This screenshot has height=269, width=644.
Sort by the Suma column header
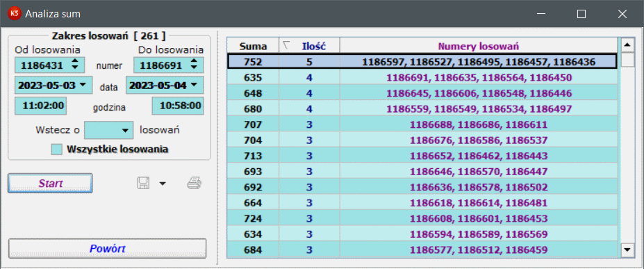coord(253,47)
